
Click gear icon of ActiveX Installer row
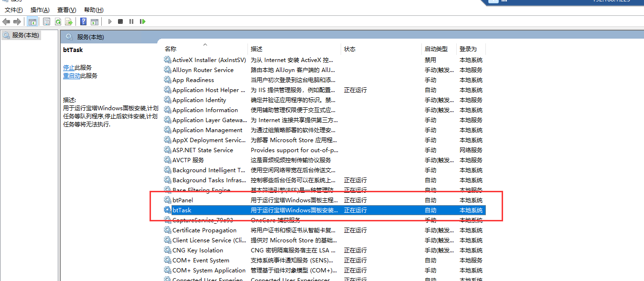(167, 60)
